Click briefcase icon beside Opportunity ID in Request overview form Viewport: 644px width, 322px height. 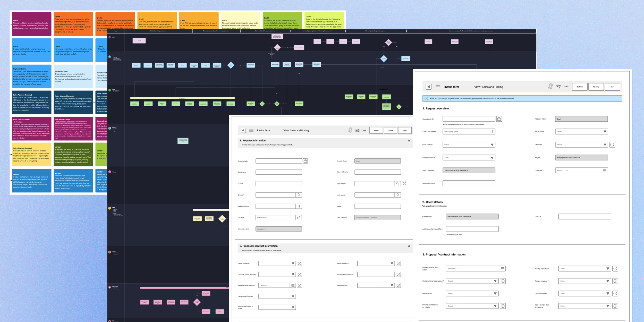coord(499,119)
